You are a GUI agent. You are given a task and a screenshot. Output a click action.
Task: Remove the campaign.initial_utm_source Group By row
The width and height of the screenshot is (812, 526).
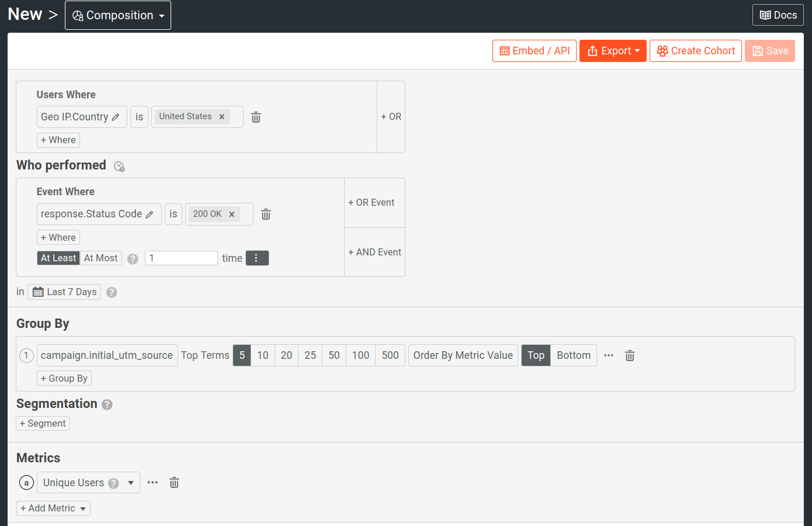[630, 355]
